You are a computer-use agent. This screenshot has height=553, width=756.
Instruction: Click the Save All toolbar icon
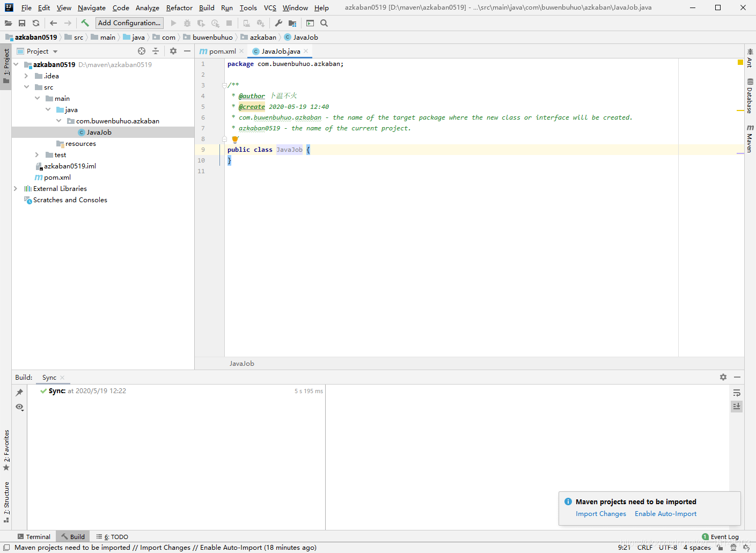tap(22, 23)
